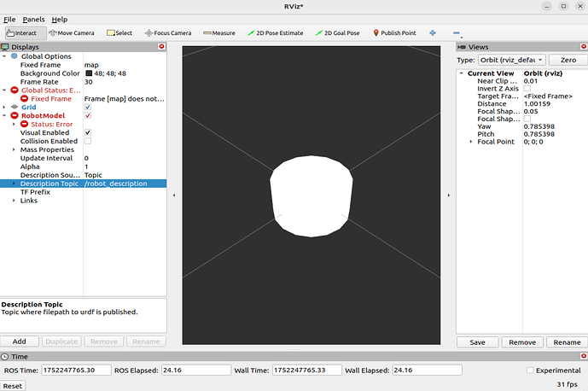The image size is (588, 391).
Task: Choose the Select tool
Action: [119, 33]
